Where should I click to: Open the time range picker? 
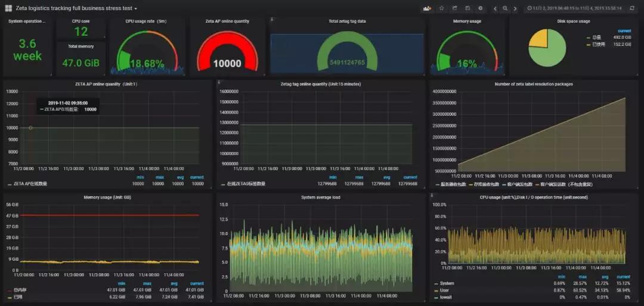coord(574,8)
